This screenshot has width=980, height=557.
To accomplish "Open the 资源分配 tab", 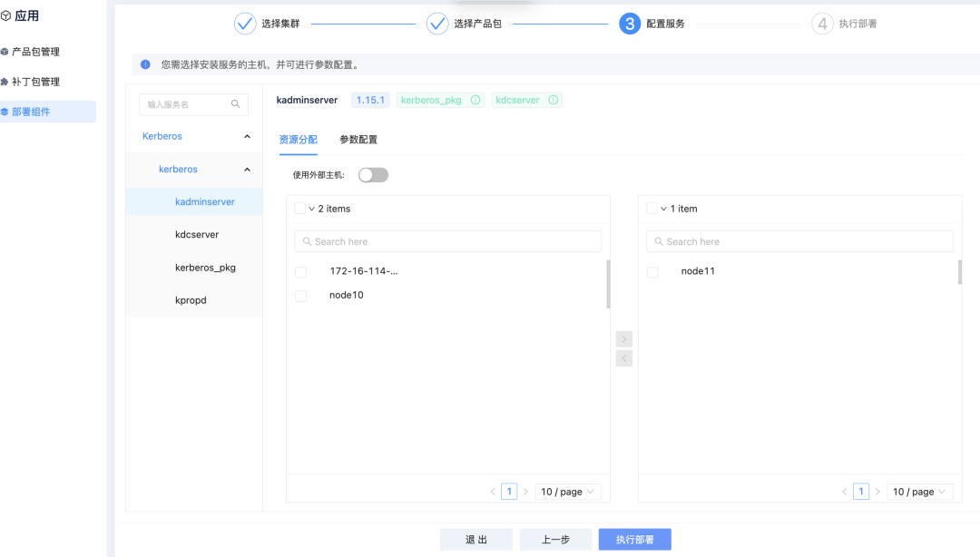I will pos(298,140).
